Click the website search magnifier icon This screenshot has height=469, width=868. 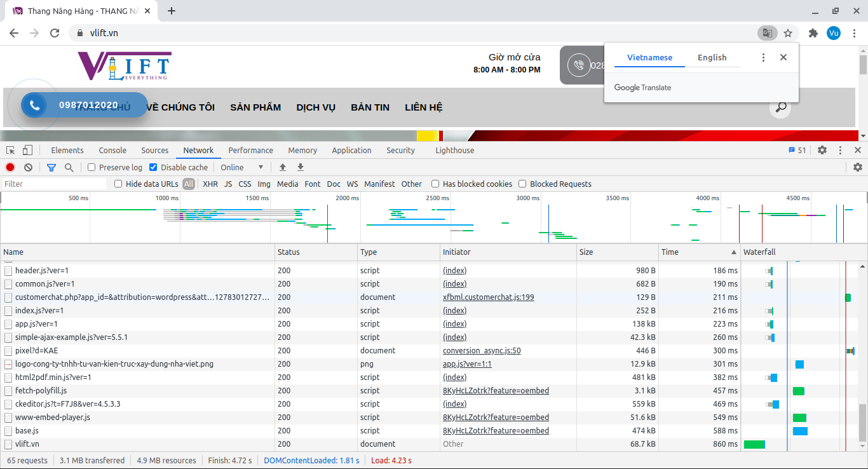[781, 107]
